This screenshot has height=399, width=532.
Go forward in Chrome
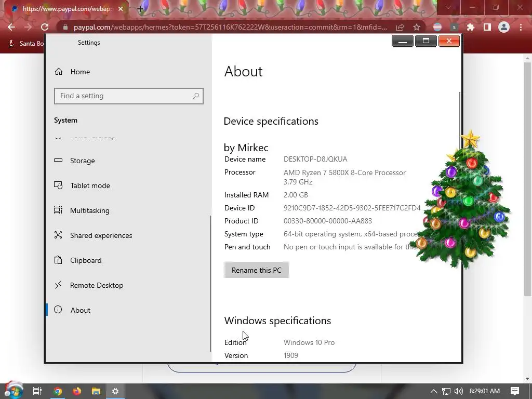28,27
